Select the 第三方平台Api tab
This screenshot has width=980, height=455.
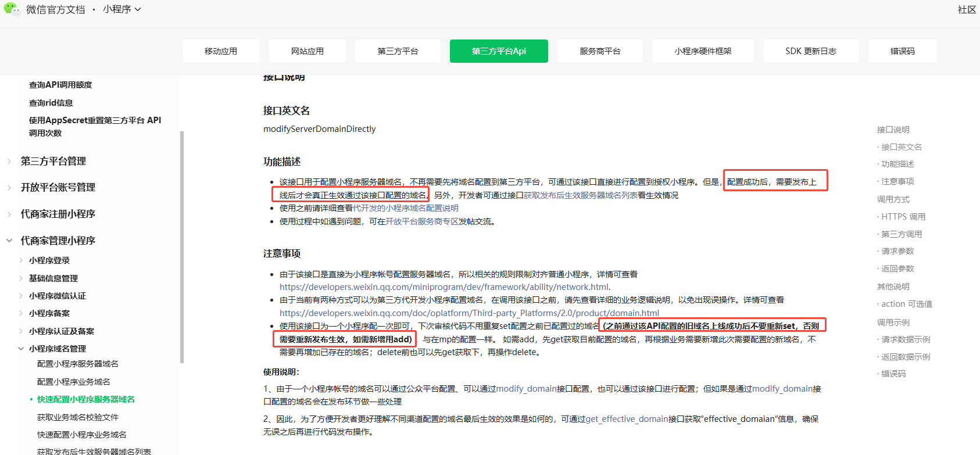(x=499, y=51)
